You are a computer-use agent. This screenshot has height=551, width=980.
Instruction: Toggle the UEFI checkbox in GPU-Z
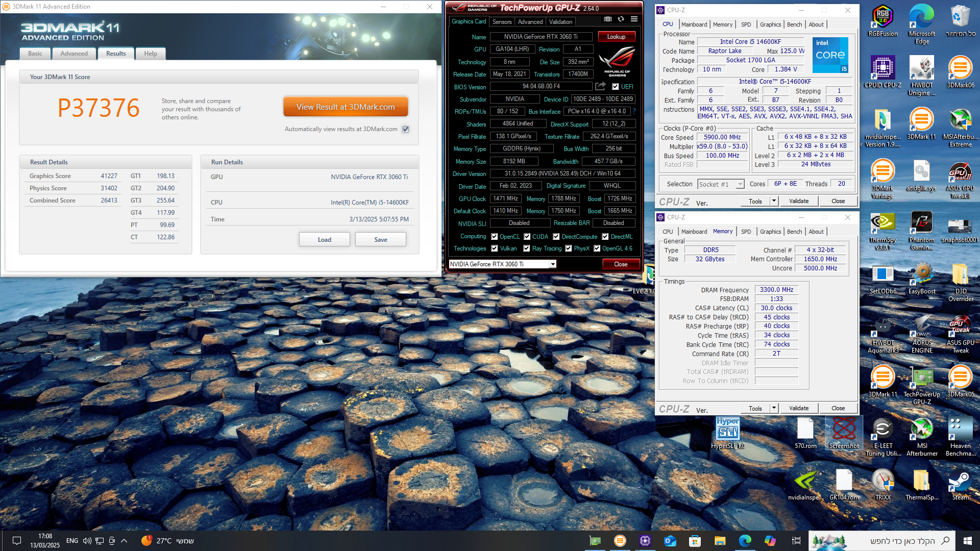coord(615,87)
